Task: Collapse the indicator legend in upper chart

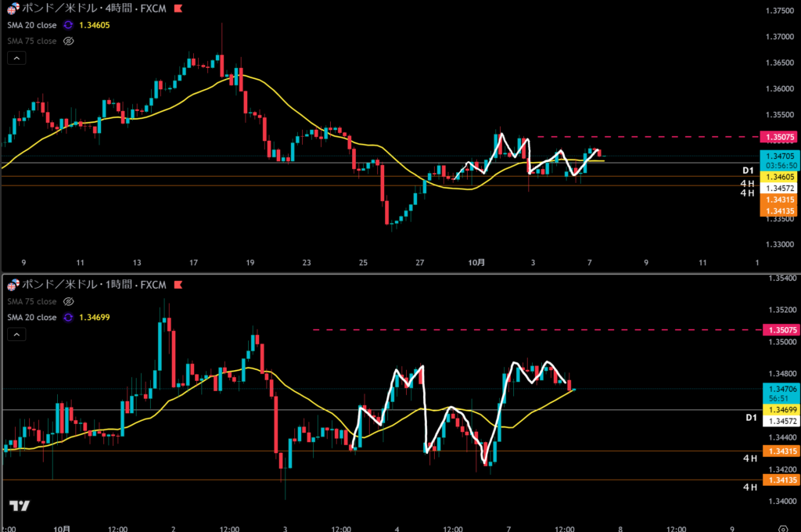Action: tap(17, 58)
